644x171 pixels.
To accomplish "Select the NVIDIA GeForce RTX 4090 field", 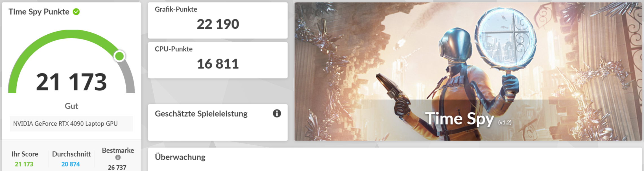I will click(71, 124).
